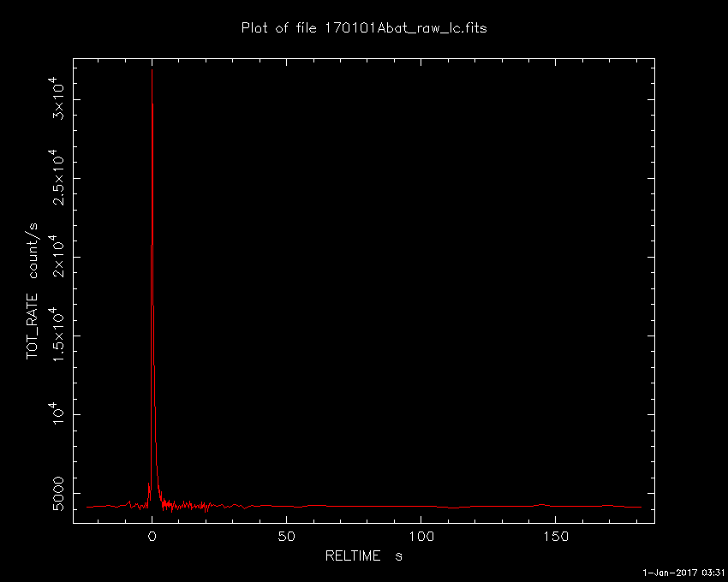
Task: Click the 'RELTIME s' x-axis label
Action: (363, 555)
